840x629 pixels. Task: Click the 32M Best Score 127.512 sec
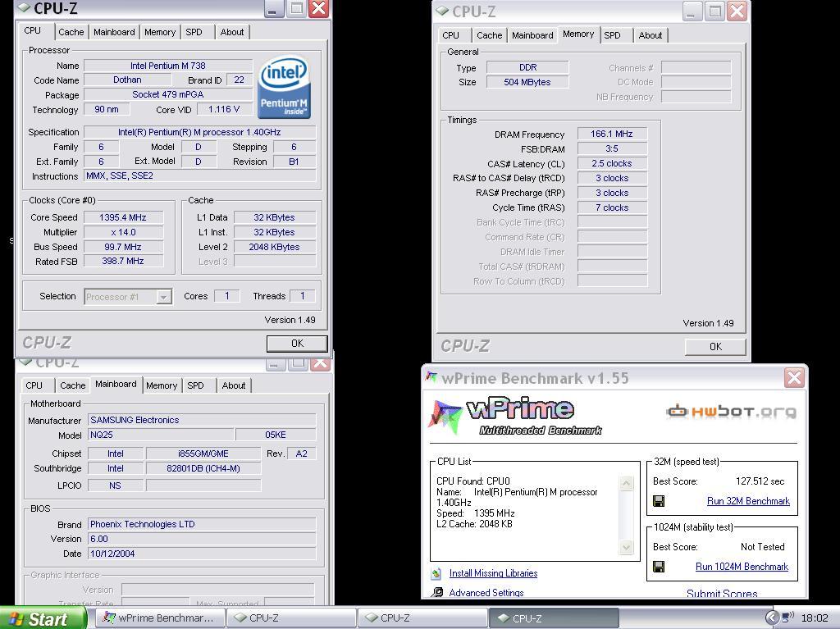760,481
